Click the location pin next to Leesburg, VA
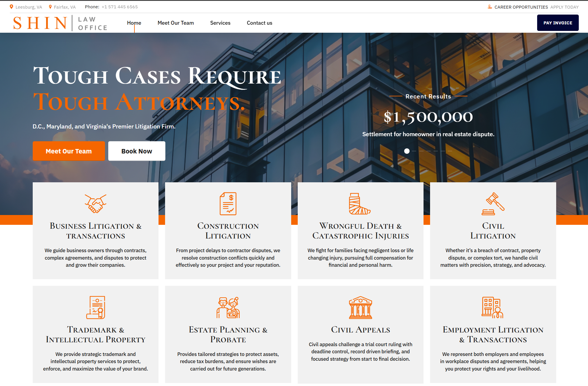 [11, 6]
